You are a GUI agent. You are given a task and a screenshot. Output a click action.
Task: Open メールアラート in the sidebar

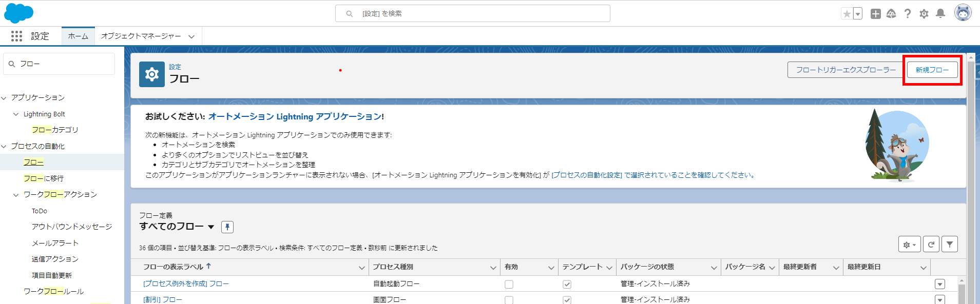(x=55, y=243)
